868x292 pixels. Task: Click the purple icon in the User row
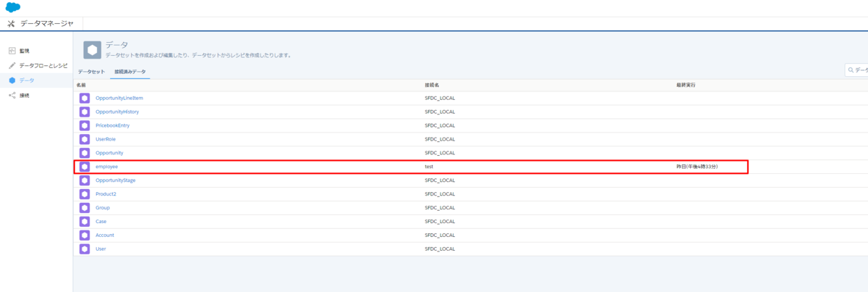(85, 249)
